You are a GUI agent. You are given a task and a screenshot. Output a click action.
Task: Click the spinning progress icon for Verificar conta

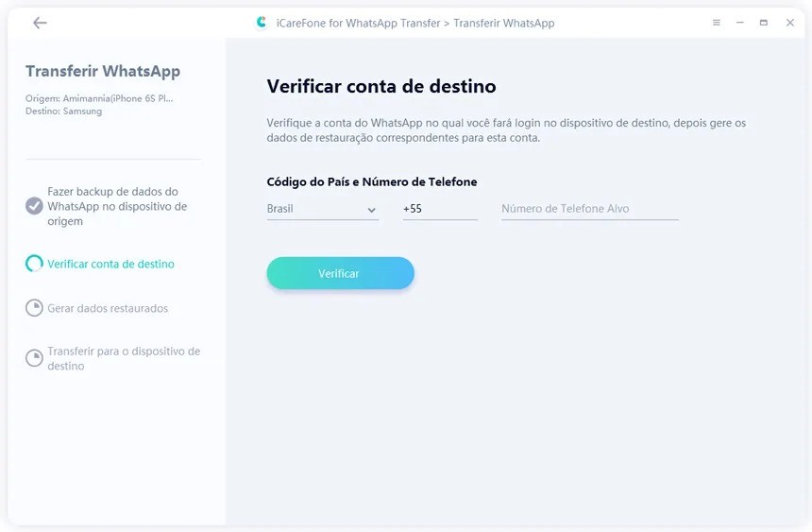(x=34, y=264)
